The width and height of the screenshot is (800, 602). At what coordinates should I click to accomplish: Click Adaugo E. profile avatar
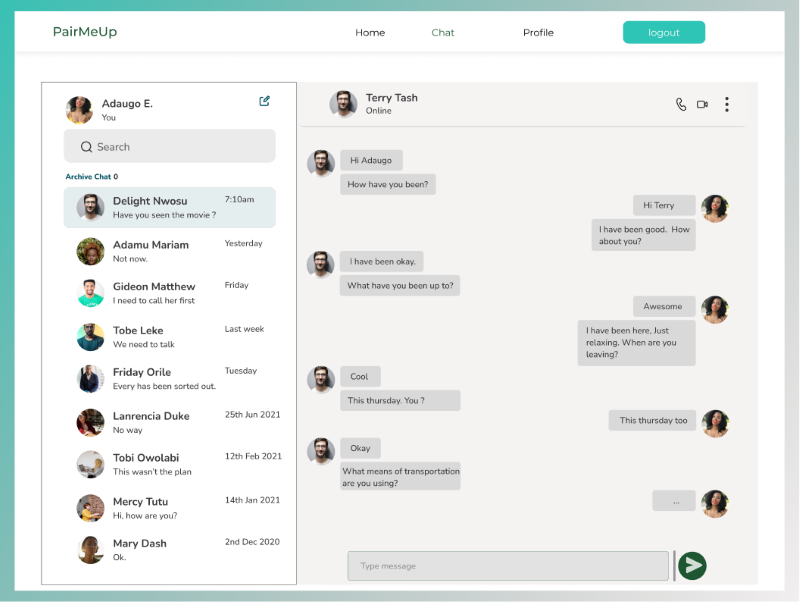[79, 110]
